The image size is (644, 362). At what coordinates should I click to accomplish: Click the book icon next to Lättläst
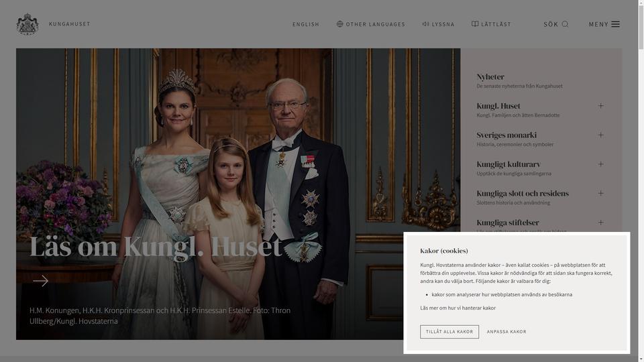coord(475,24)
